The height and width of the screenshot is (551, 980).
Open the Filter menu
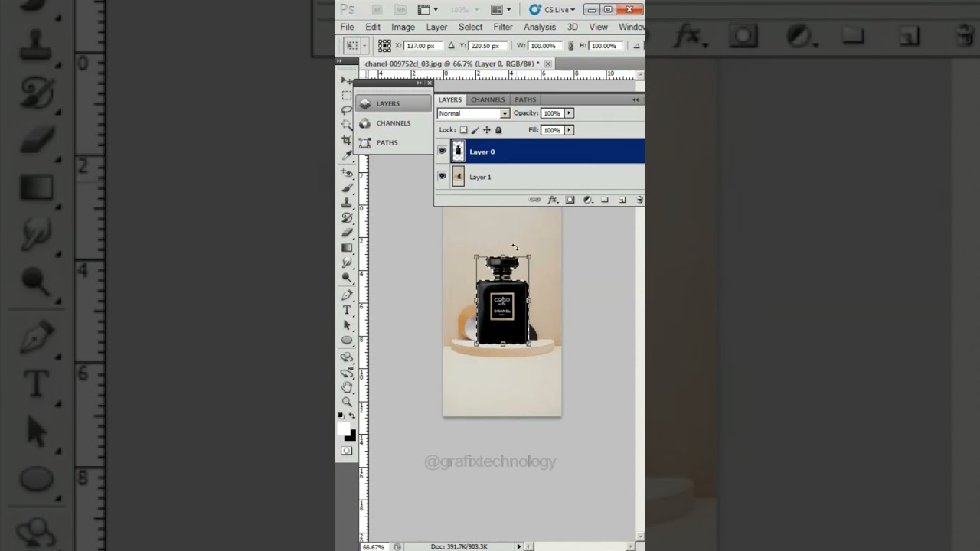point(503,27)
